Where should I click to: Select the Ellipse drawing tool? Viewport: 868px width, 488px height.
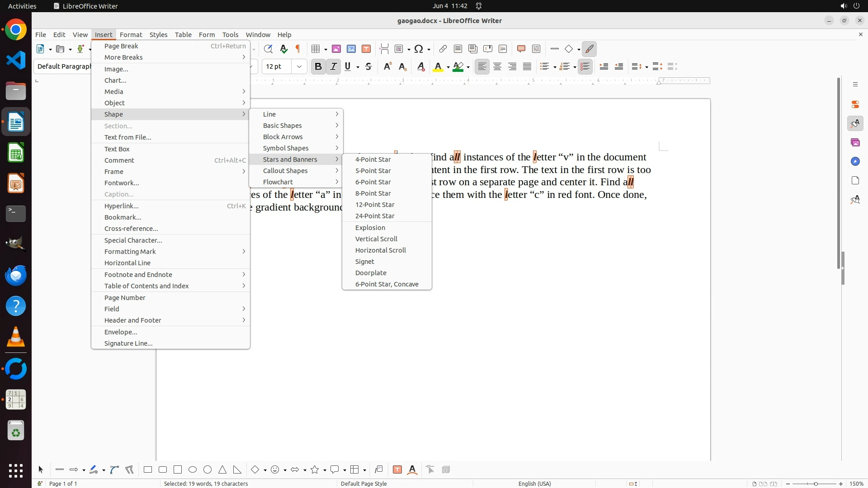[193, 469]
